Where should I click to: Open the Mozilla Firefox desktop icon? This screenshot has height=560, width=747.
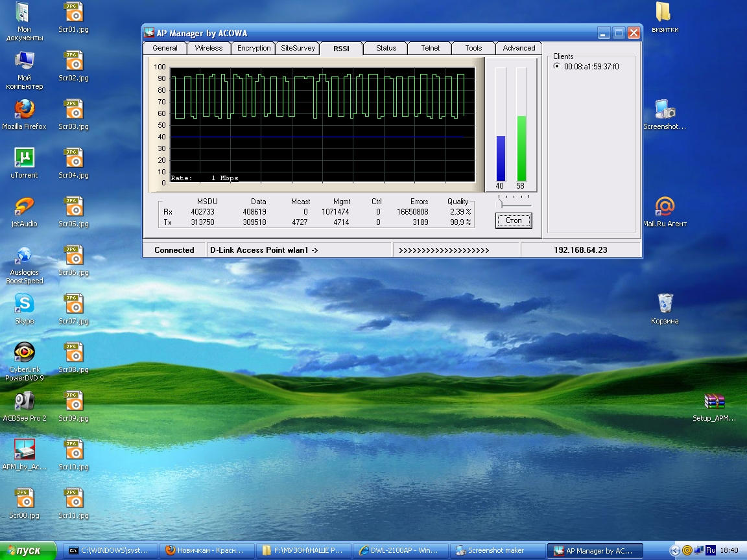click(x=24, y=109)
